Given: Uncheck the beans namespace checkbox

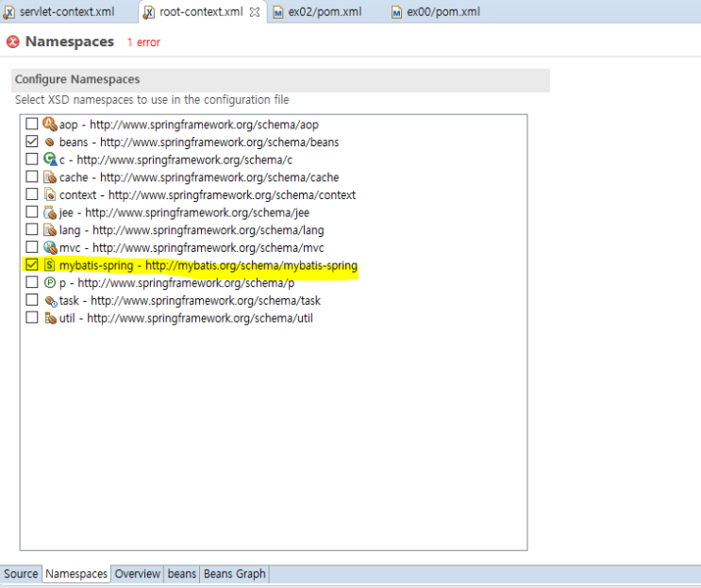Looking at the screenshot, I should click(x=32, y=143).
